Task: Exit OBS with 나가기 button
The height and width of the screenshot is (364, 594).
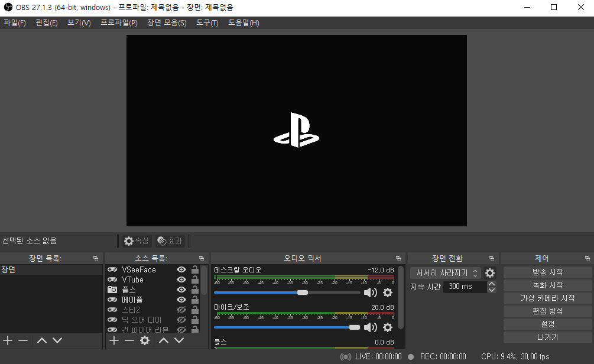Action: pos(547,337)
